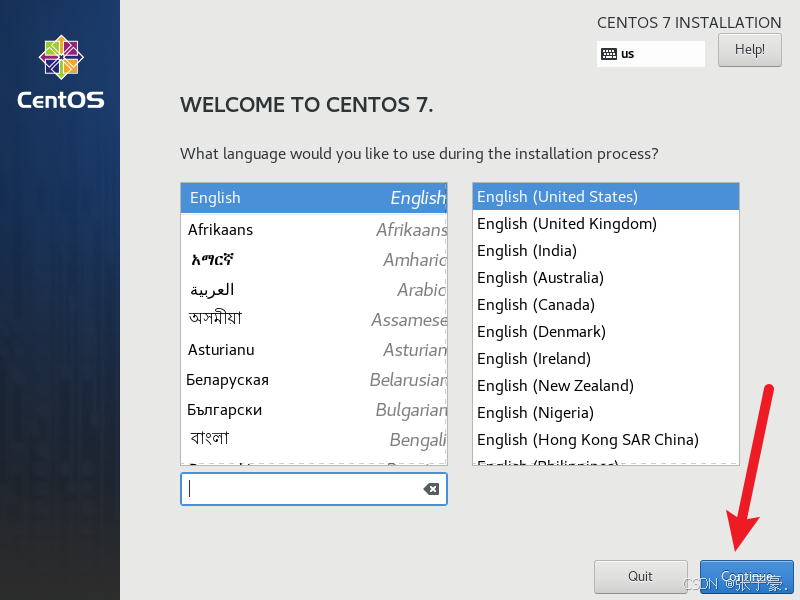Clear the language search box

[431, 489]
